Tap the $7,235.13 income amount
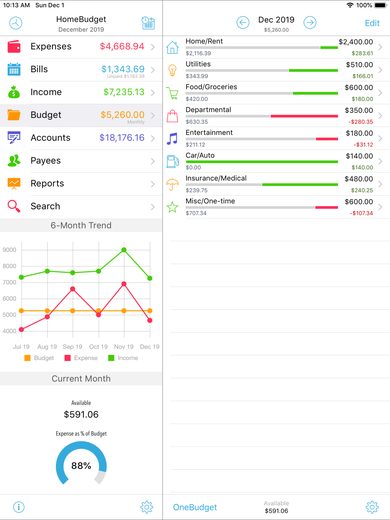This screenshot has height=520, width=390. (124, 92)
